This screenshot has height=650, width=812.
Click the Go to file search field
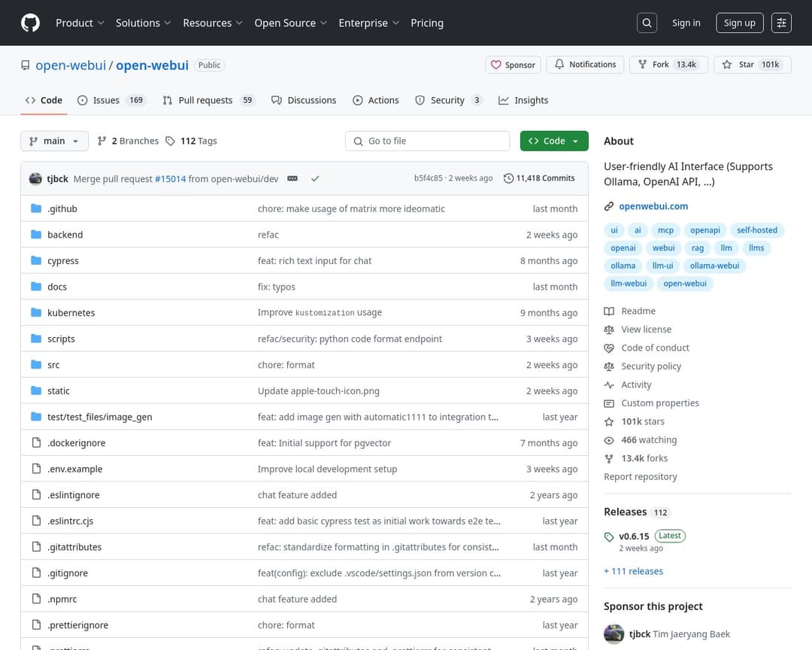coord(427,141)
